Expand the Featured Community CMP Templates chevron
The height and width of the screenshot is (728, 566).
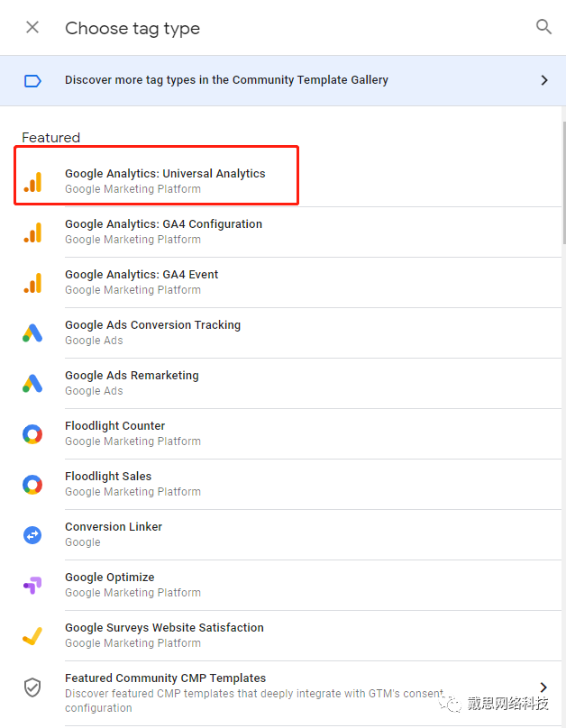[x=543, y=687]
